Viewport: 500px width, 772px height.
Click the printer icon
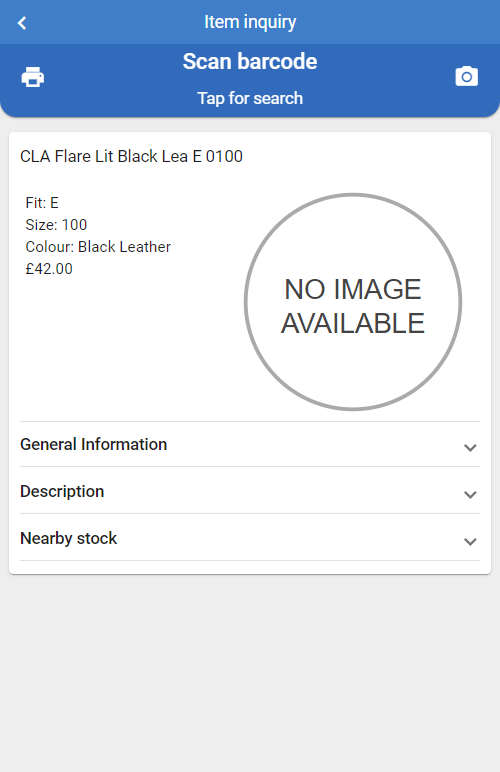[x=33, y=77]
